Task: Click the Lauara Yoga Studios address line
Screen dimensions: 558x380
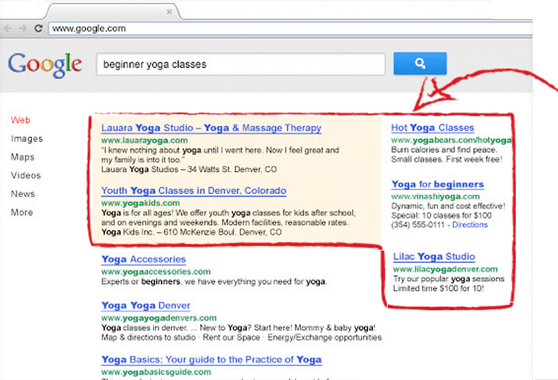Action: click(189, 169)
